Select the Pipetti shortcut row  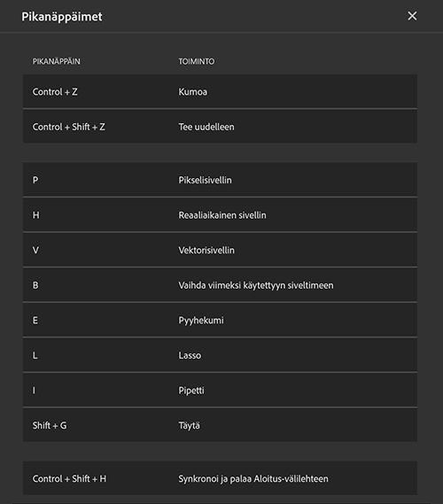(220, 390)
